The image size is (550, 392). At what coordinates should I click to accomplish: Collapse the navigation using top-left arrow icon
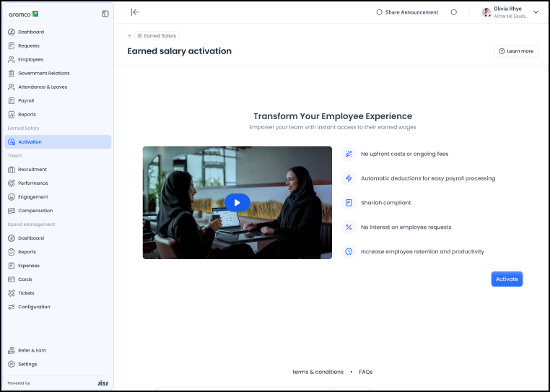coord(135,12)
